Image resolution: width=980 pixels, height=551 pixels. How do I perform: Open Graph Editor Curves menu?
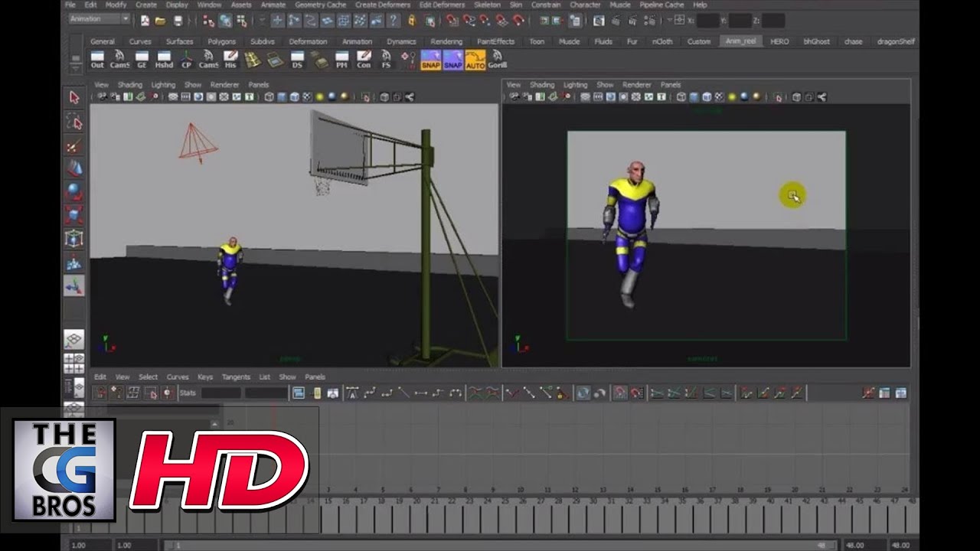coord(178,377)
